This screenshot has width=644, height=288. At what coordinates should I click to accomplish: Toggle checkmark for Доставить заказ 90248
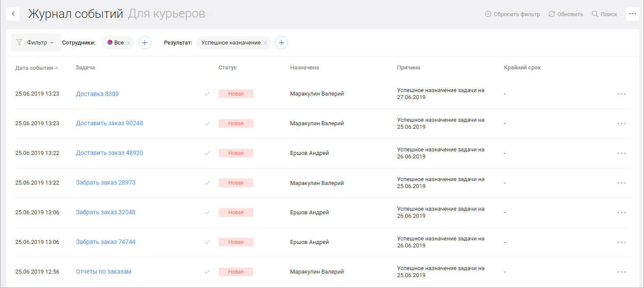207,123
